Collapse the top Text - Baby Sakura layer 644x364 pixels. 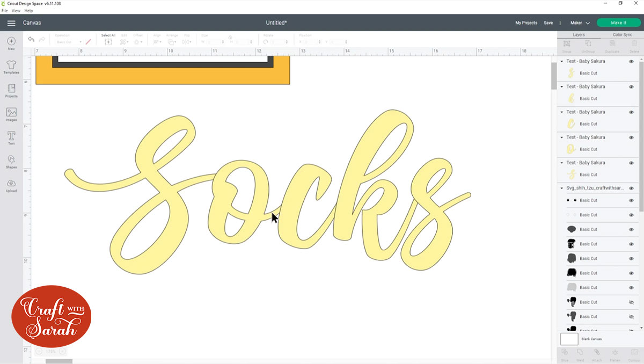pos(562,61)
